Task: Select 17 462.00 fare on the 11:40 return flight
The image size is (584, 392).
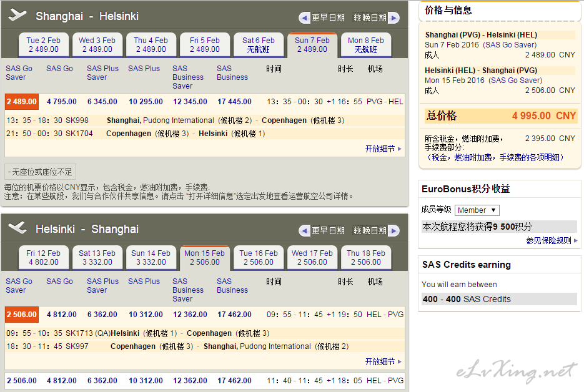Action: (234, 381)
